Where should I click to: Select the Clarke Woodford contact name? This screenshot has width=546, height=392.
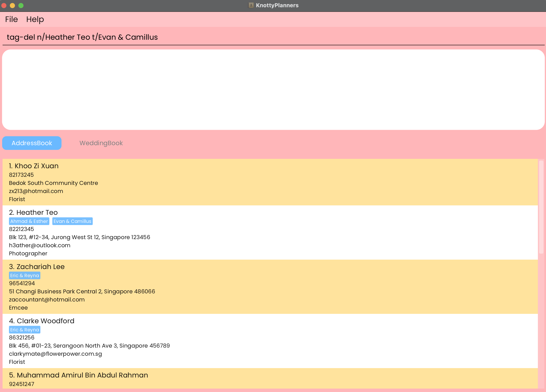tap(45, 321)
